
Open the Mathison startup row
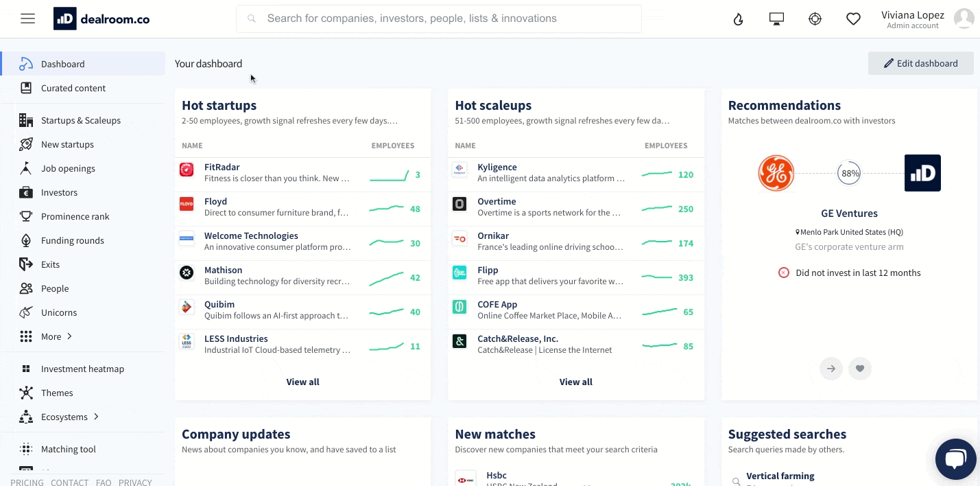(x=302, y=277)
